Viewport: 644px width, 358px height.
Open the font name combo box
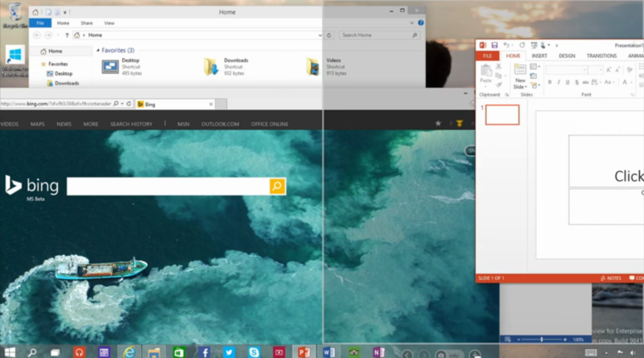coord(566,70)
